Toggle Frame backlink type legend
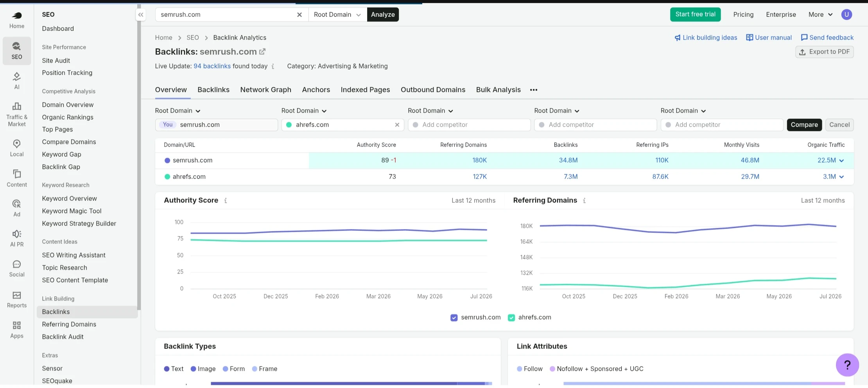Viewport: 868px width, 388px height. (265, 369)
